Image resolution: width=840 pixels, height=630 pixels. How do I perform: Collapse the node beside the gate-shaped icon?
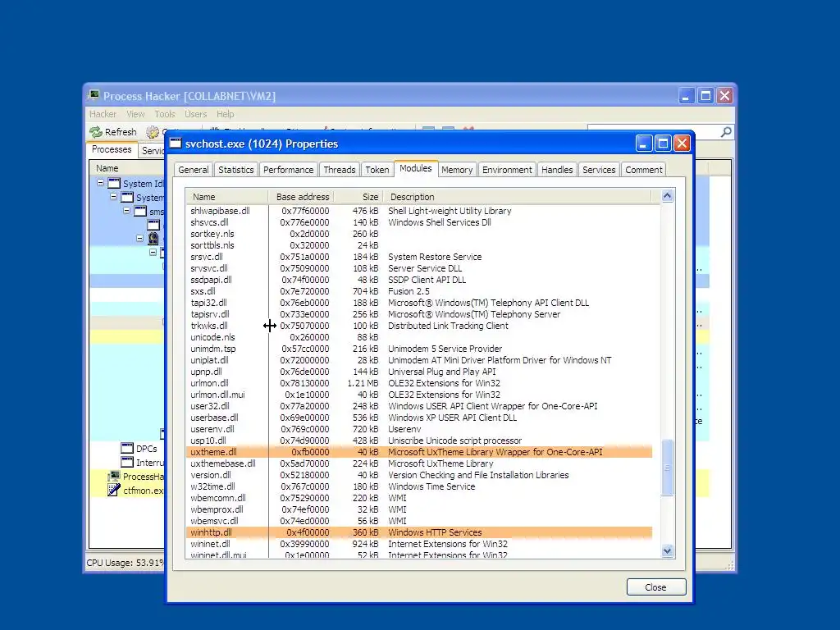click(139, 238)
